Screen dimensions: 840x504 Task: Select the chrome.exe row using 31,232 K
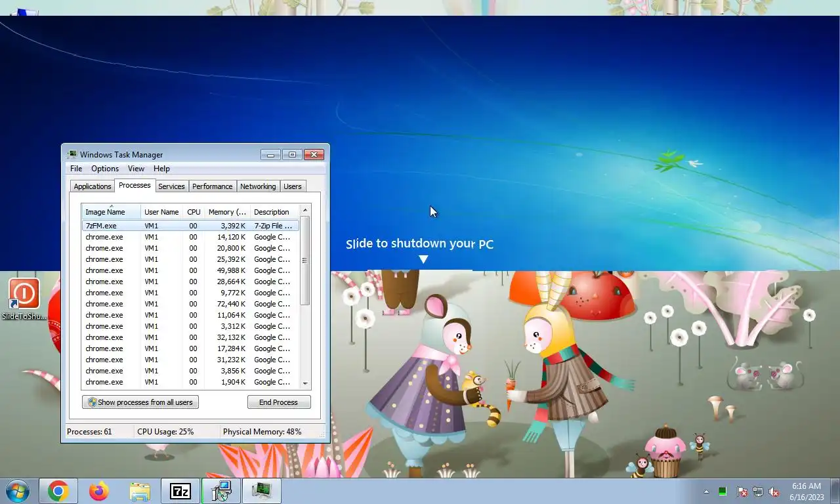tap(190, 360)
